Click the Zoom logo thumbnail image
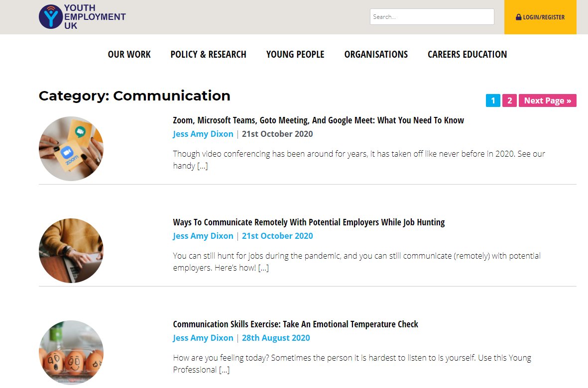The width and height of the screenshot is (588, 388). (71, 148)
